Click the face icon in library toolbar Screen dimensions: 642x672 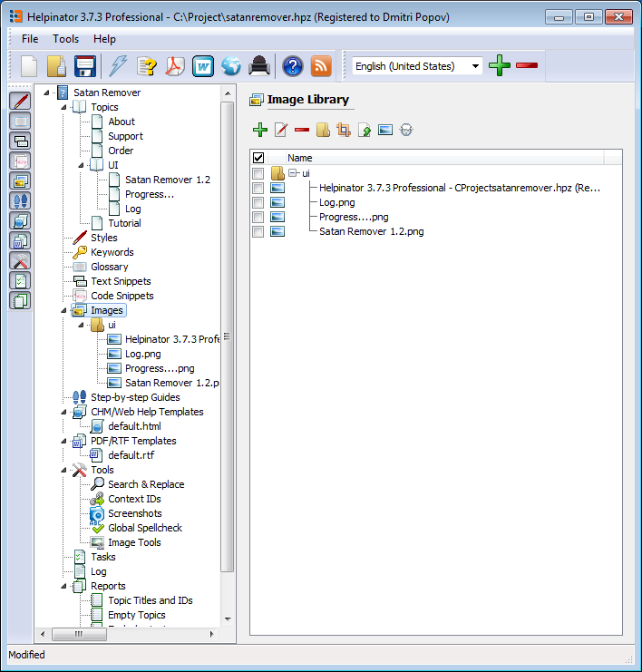tap(406, 130)
